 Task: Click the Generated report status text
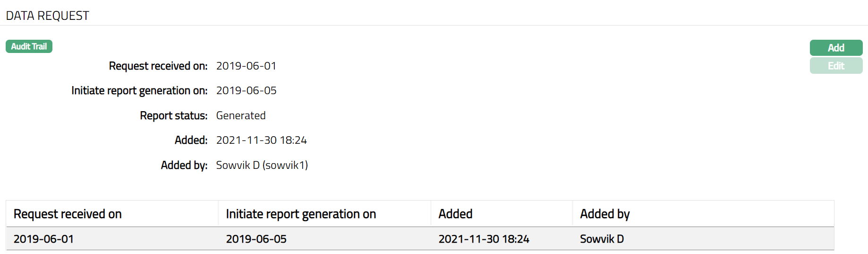tap(241, 115)
